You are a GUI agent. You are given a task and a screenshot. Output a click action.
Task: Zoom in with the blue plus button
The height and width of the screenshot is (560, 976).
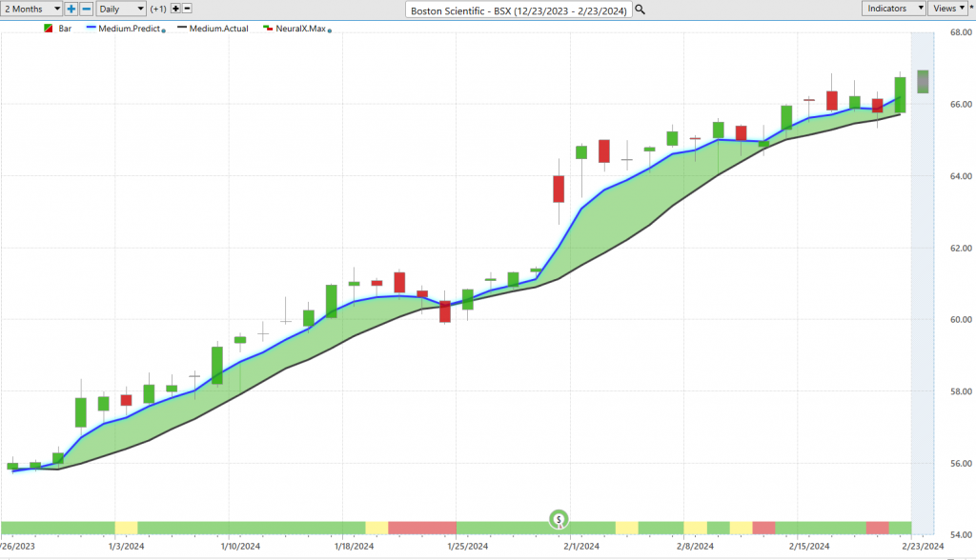point(71,9)
